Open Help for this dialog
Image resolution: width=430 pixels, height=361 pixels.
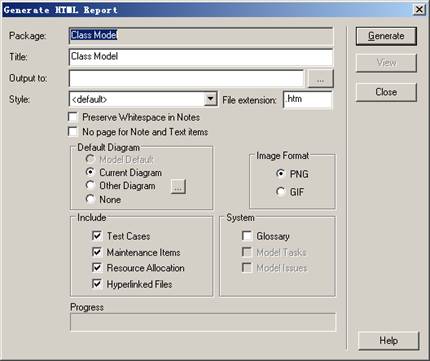[x=388, y=341]
